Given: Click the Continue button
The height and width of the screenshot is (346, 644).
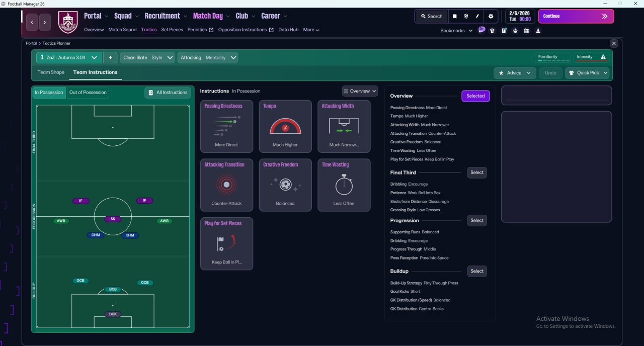Looking at the screenshot, I should [576, 16].
